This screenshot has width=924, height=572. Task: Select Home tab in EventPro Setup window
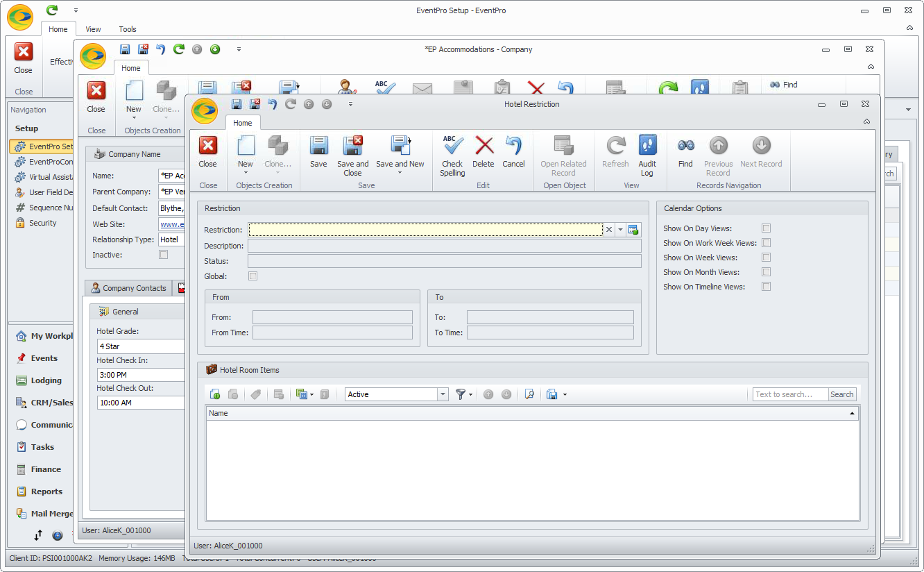(x=58, y=29)
